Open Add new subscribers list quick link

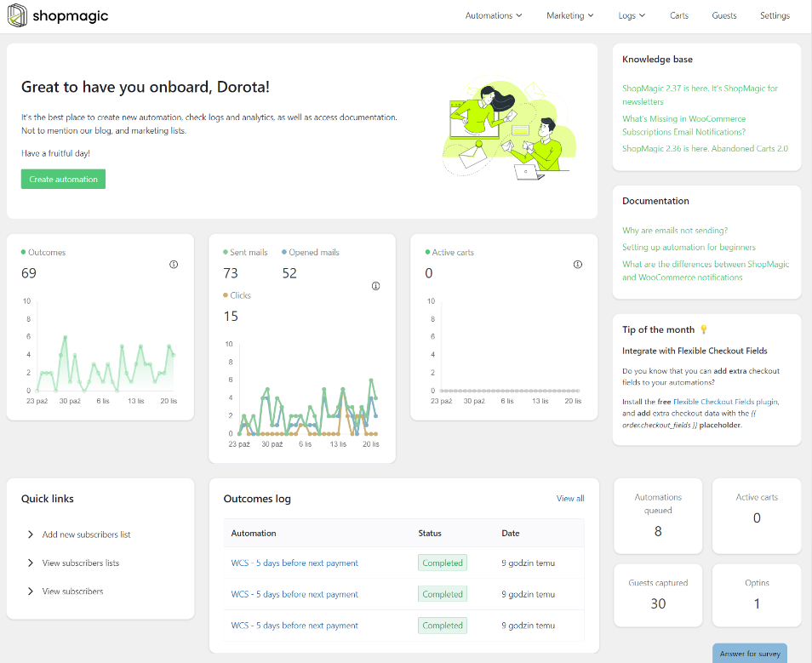[86, 534]
